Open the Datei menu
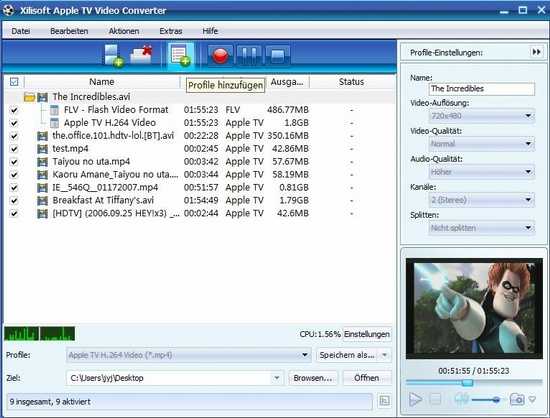The image size is (550, 418). 21,31
